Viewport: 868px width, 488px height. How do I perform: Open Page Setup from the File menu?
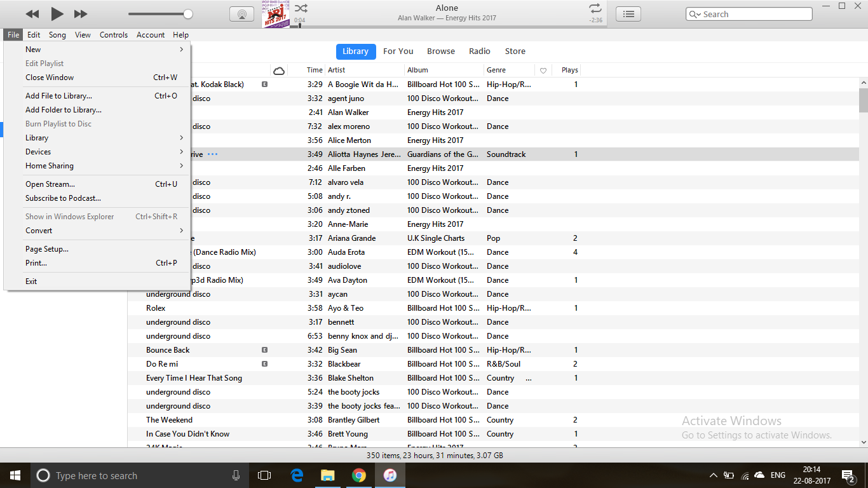click(x=97, y=249)
